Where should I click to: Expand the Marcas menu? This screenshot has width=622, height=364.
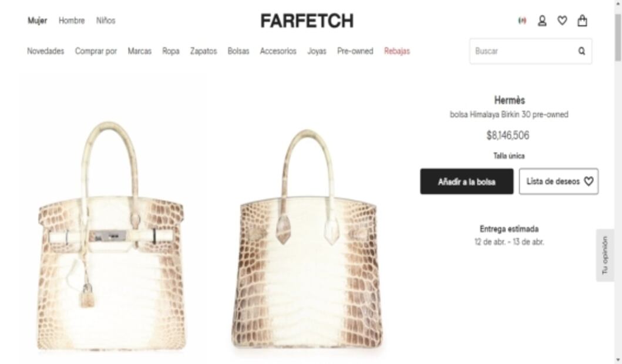[x=140, y=51]
